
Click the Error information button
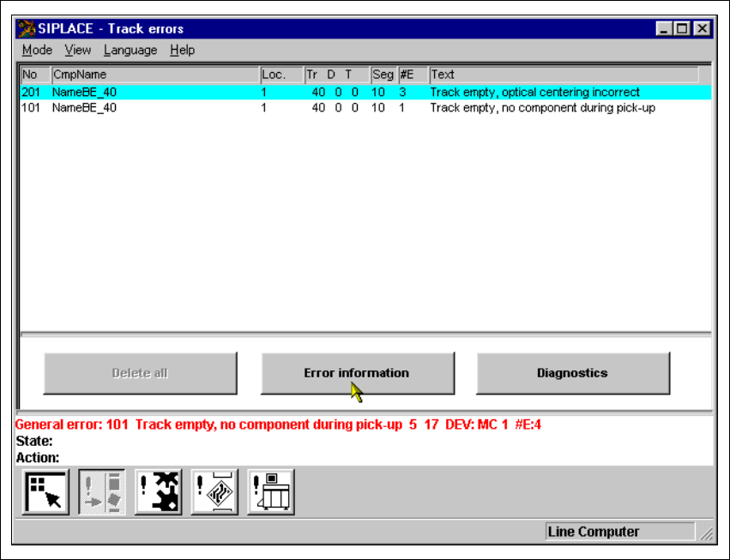coord(358,373)
